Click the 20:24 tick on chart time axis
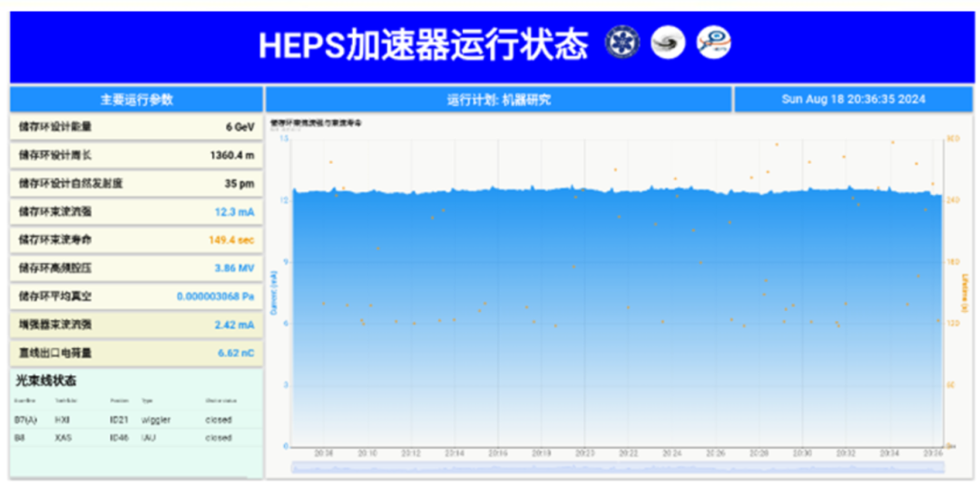 [x=671, y=452]
